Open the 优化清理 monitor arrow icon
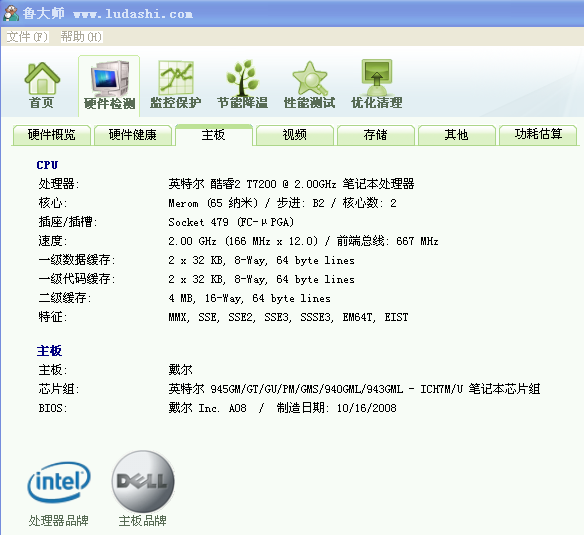 point(377,77)
